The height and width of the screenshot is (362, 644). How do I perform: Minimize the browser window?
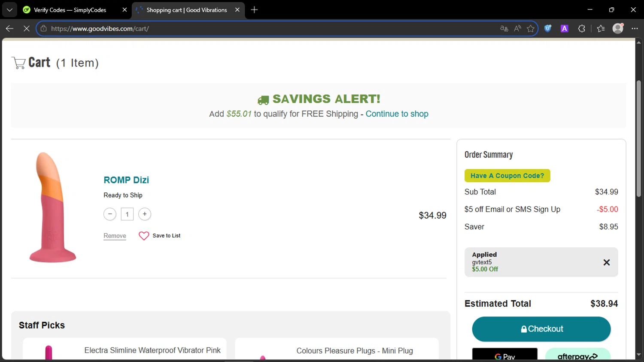pyautogui.click(x=590, y=9)
